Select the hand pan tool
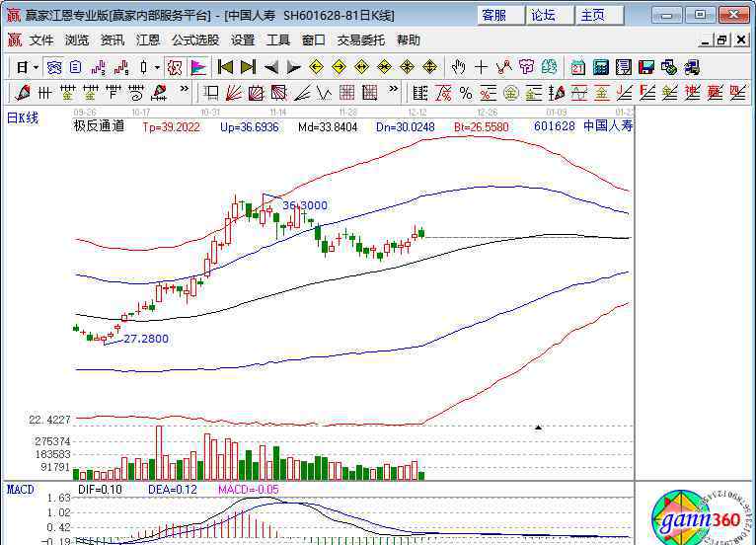 [458, 67]
